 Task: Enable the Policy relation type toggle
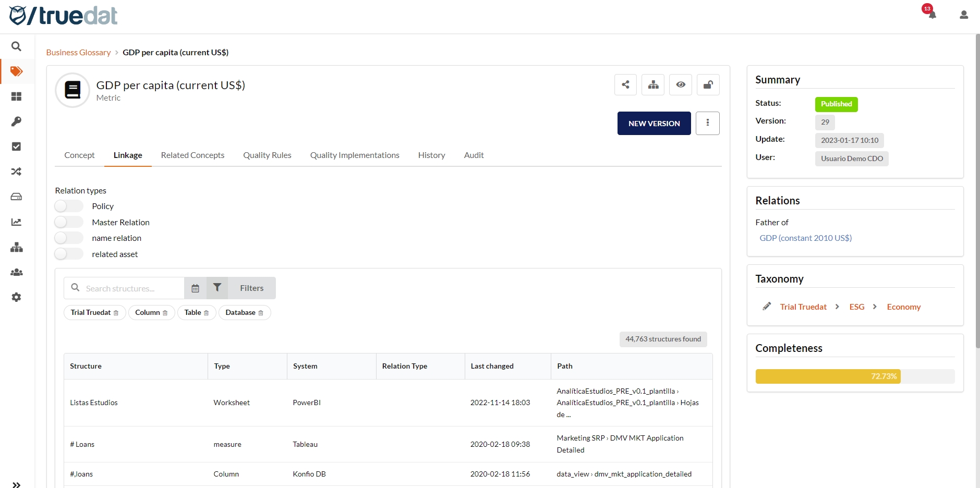tap(69, 206)
